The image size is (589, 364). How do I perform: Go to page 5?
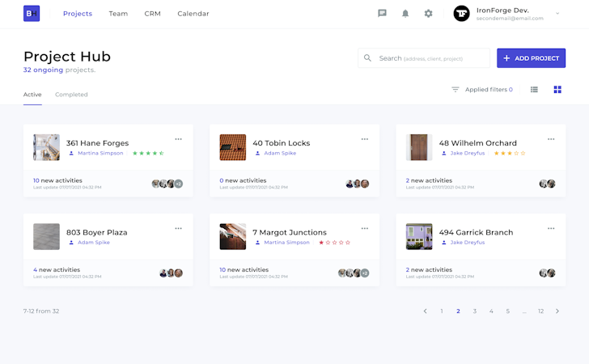click(x=508, y=311)
